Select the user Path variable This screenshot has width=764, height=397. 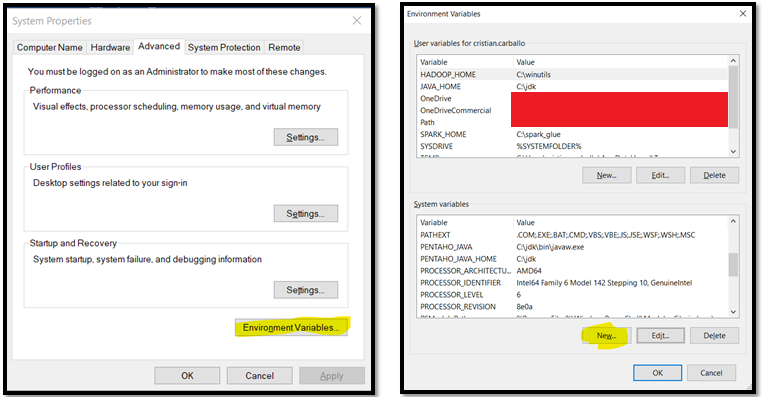point(427,122)
